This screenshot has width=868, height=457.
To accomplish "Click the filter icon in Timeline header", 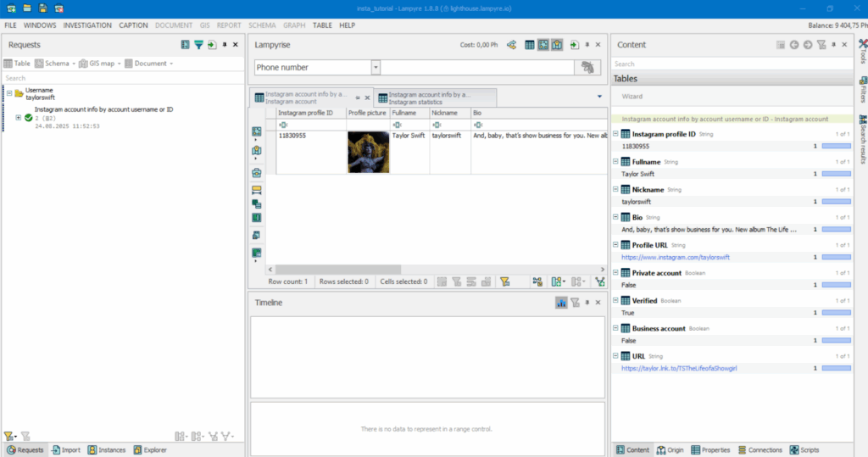I will click(576, 303).
